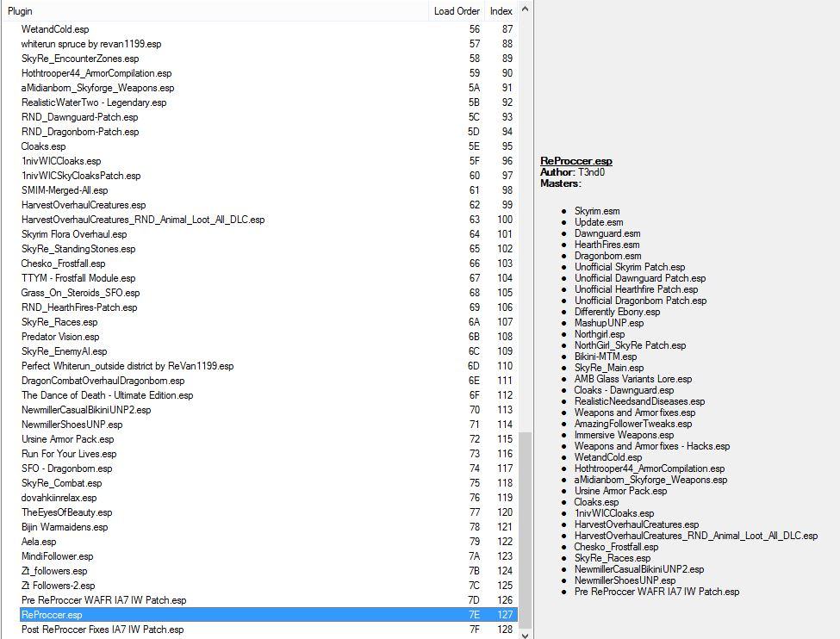Click Skyrim.esm in the masters list
Image resolution: width=840 pixels, height=639 pixels.
pyautogui.click(x=597, y=211)
